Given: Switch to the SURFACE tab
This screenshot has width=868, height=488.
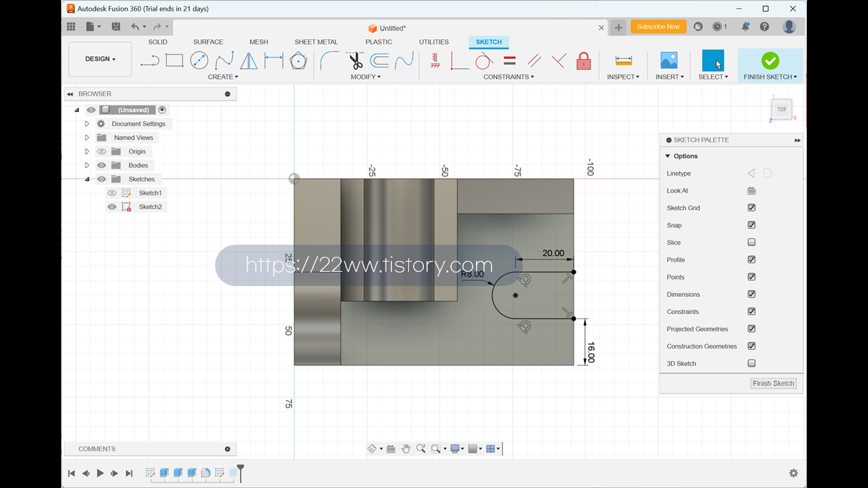Looking at the screenshot, I should point(208,42).
